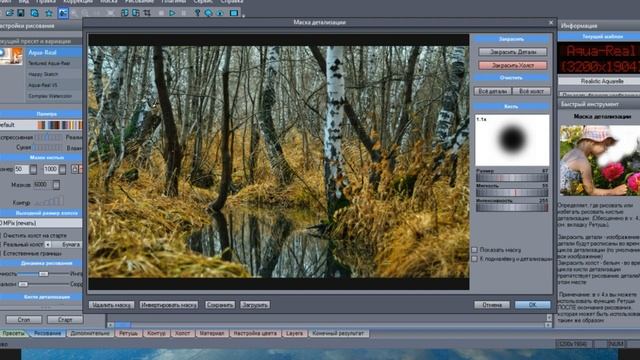Adjust the brush Мягкость slider
640x360 pixels.
[512, 192]
